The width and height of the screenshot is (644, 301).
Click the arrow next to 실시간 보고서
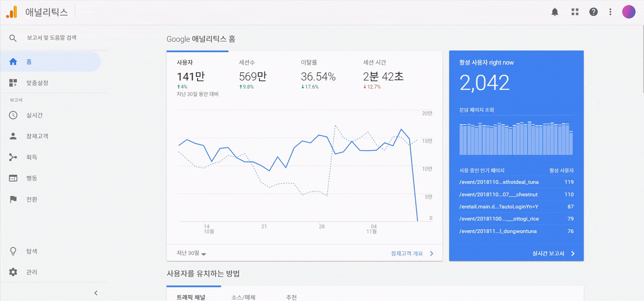click(573, 253)
